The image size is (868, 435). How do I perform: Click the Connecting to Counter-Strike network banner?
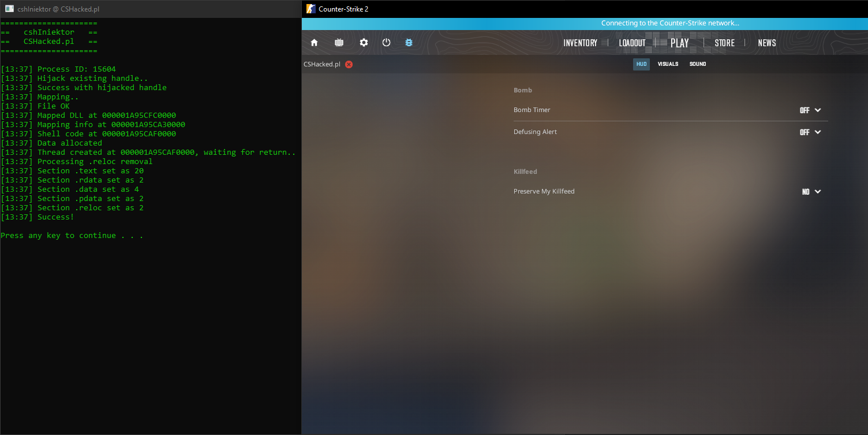point(669,24)
